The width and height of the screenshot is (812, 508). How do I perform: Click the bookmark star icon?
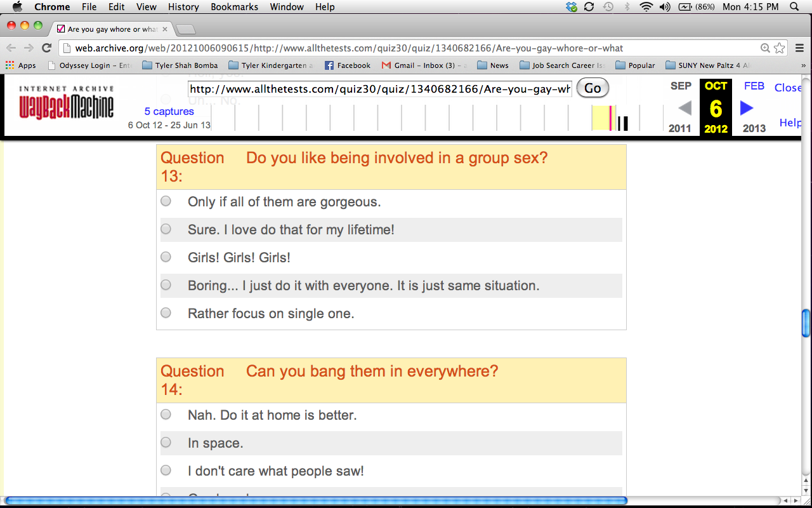pyautogui.click(x=780, y=48)
